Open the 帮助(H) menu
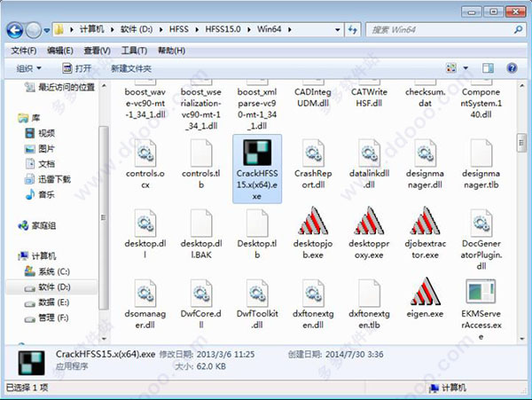Image resolution: width=532 pixels, height=400 pixels. click(172, 51)
